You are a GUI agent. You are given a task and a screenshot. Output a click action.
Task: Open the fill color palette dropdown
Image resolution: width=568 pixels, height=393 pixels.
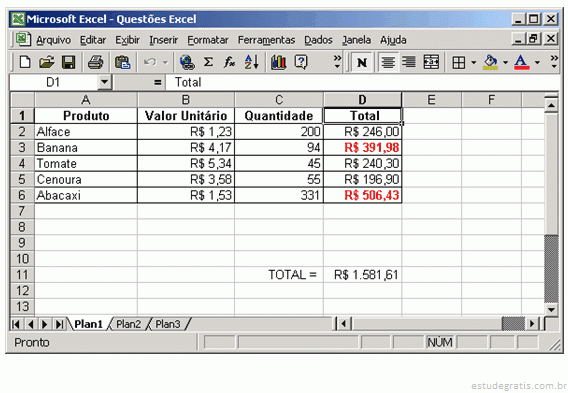[505, 62]
